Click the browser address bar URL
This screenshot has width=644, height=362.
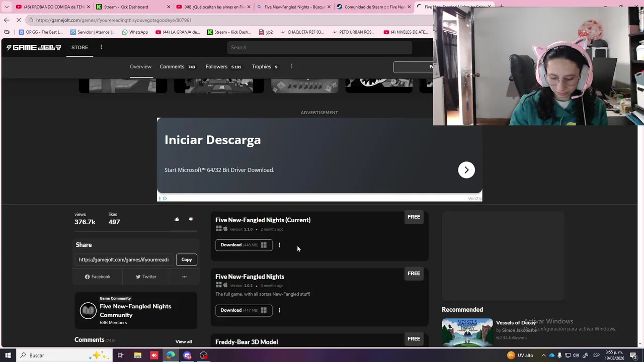point(114,20)
